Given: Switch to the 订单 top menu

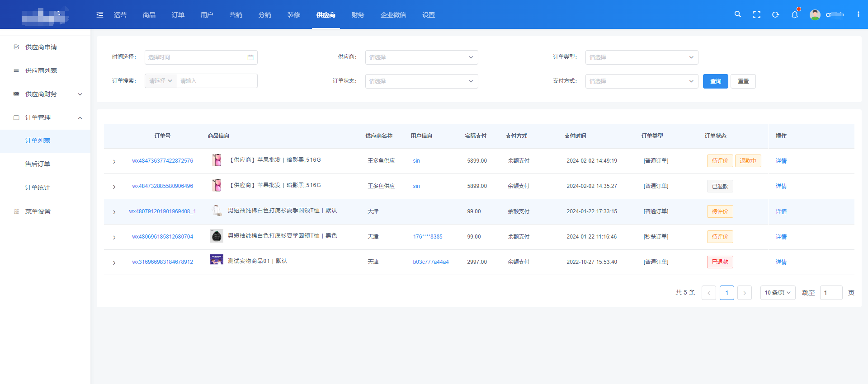Looking at the screenshot, I should click(178, 15).
